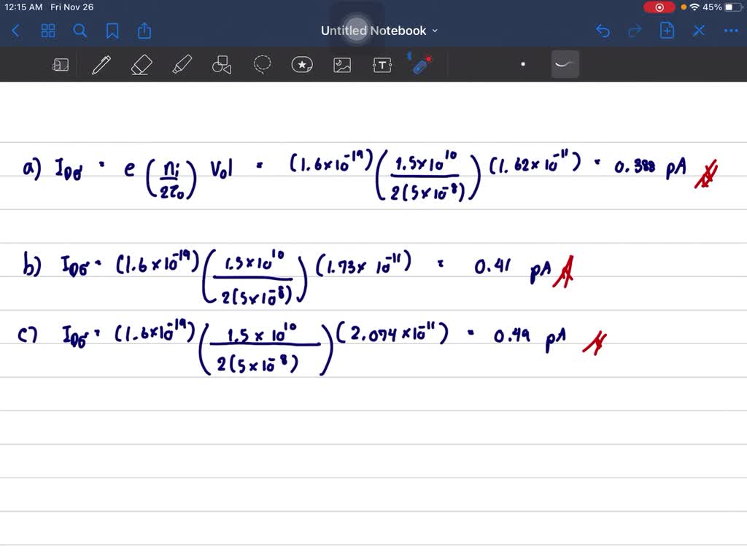Screen dimensions: 747x560
Task: Open the Shapes tool
Action: point(222,64)
